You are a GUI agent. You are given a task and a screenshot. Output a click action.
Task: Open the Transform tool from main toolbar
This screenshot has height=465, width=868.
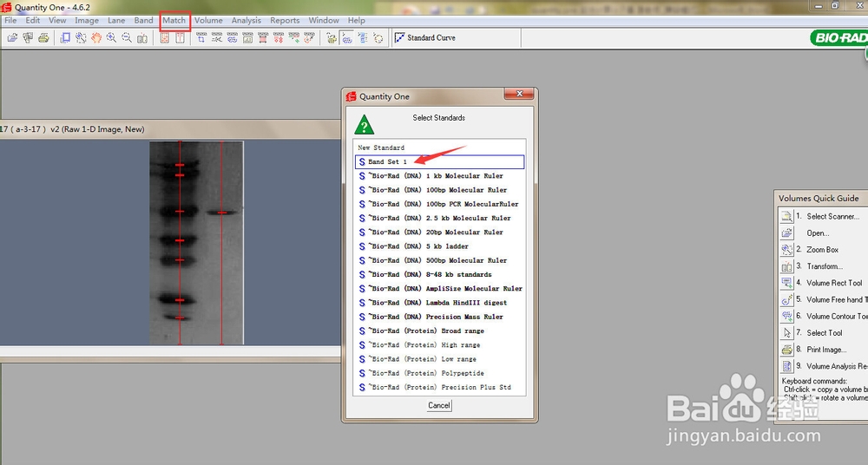[142, 37]
